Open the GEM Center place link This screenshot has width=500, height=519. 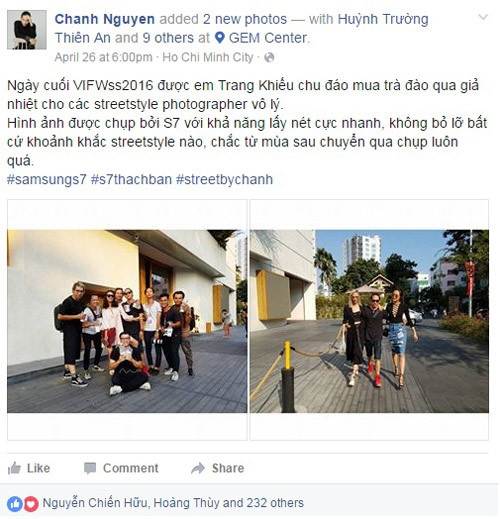[x=268, y=38]
